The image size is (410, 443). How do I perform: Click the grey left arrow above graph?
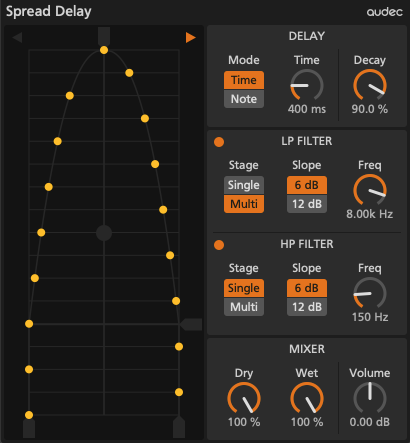pos(17,37)
